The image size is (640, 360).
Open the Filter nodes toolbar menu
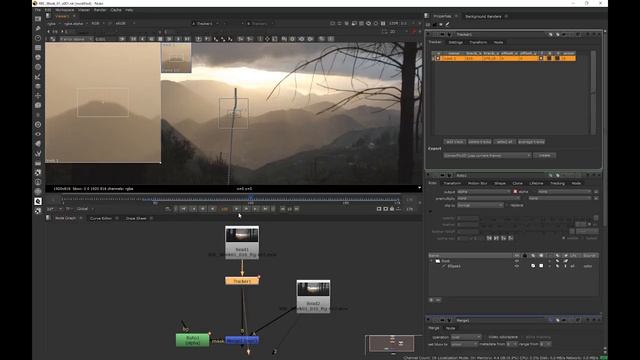coord(38,67)
